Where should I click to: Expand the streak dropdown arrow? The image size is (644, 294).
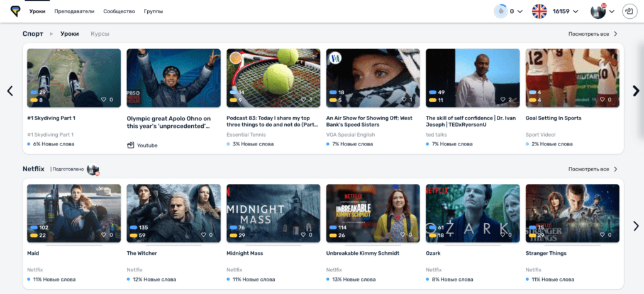coord(520,11)
